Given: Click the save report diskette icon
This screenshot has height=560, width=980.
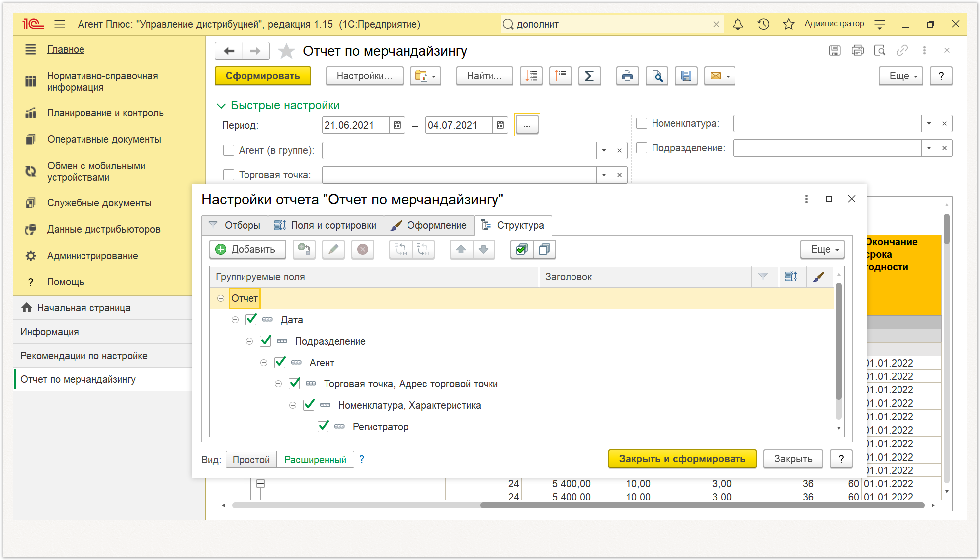Looking at the screenshot, I should point(686,76).
